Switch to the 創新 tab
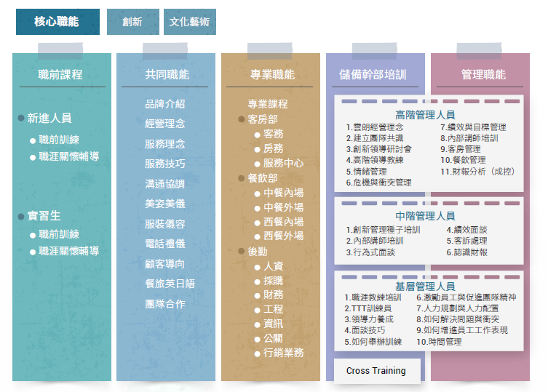This screenshot has width=548, height=392. [x=132, y=22]
